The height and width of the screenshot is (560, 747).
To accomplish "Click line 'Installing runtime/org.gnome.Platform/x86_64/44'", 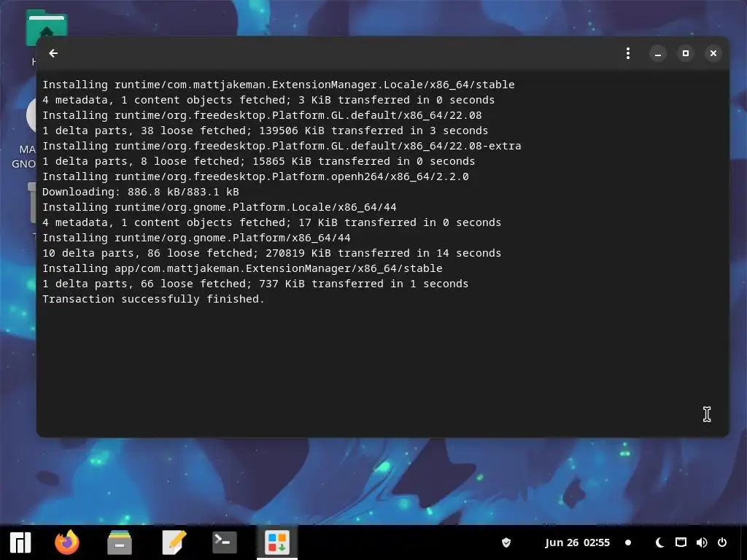I will [196, 238].
